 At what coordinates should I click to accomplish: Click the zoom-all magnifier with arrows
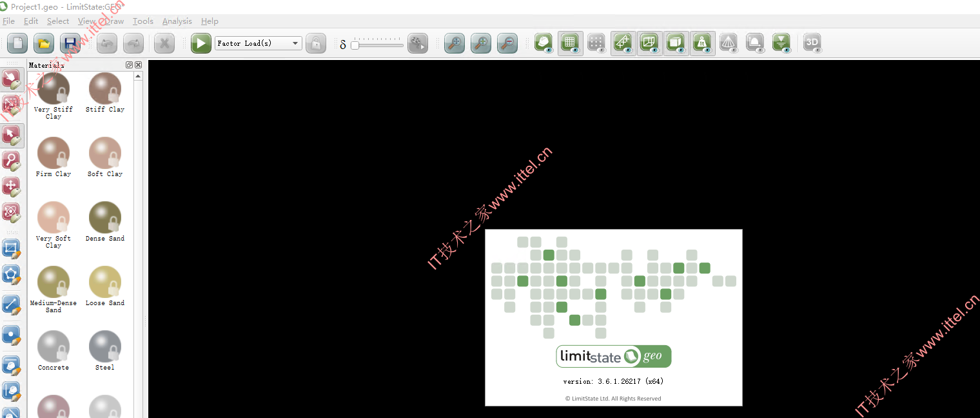(455, 43)
